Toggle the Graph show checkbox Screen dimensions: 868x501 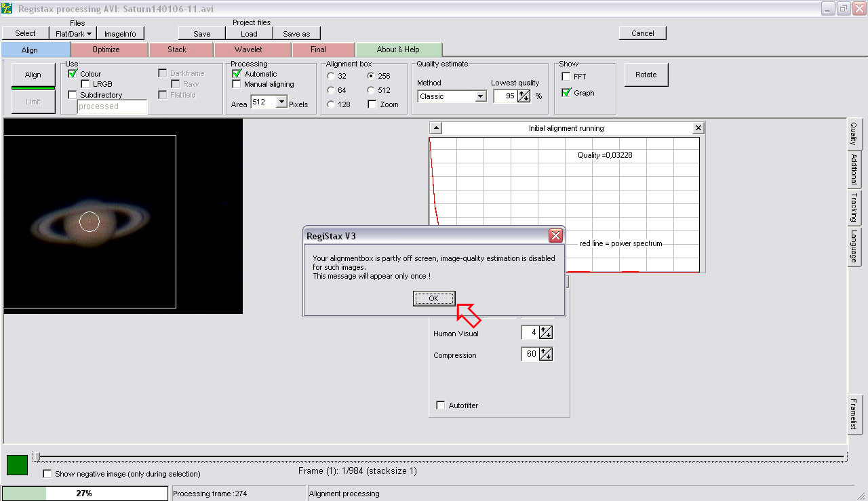566,93
